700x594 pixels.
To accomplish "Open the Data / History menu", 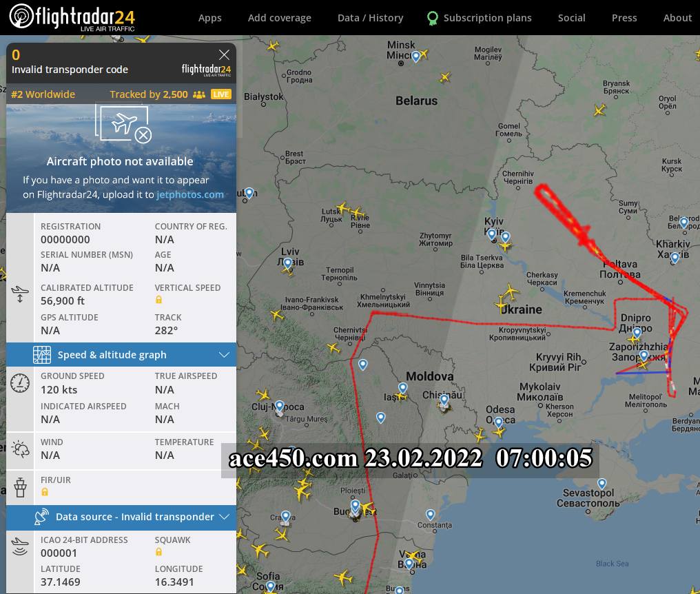I will pos(370,18).
